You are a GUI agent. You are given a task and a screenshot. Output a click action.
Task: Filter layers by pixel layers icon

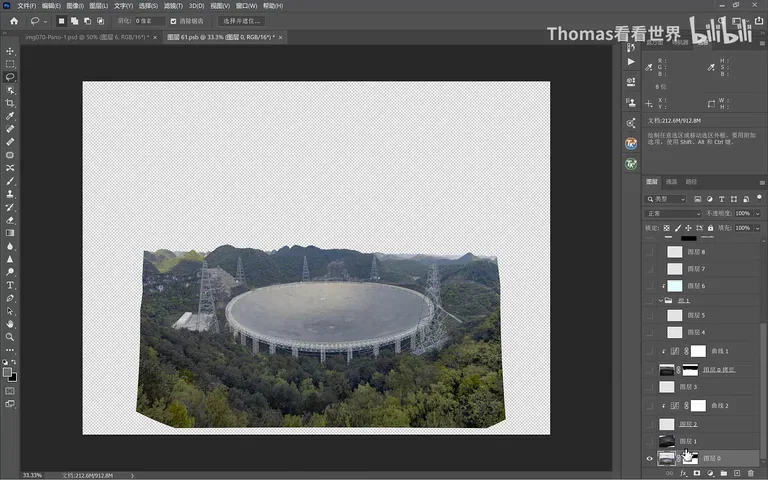[x=697, y=199]
